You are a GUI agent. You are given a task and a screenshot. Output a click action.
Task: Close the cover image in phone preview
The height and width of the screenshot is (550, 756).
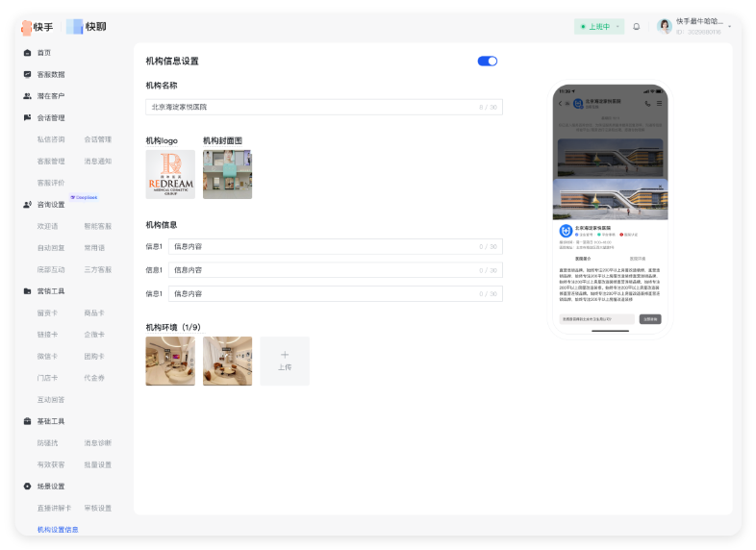click(x=660, y=187)
